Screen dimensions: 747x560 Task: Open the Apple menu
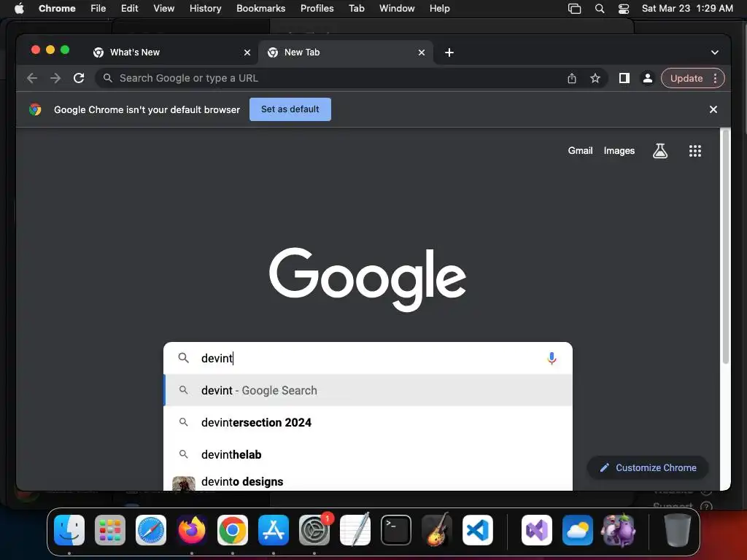(19, 9)
